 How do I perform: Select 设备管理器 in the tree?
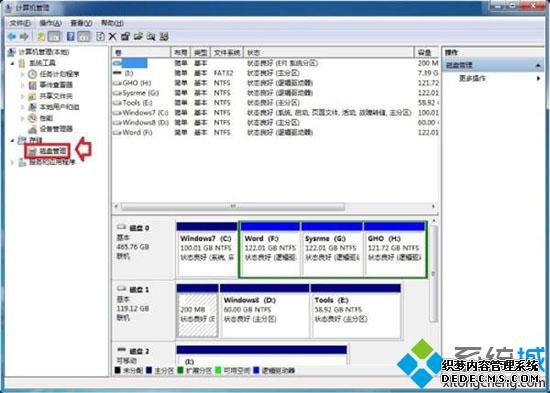56,129
